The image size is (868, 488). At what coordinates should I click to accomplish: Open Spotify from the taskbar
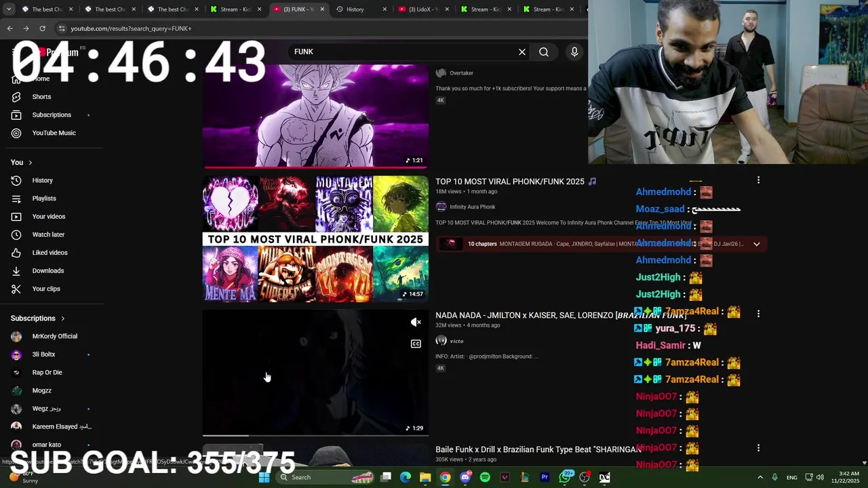(485, 477)
